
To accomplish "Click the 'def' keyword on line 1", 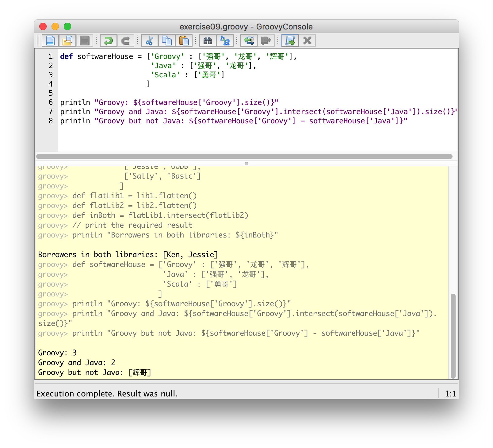I will pos(66,56).
